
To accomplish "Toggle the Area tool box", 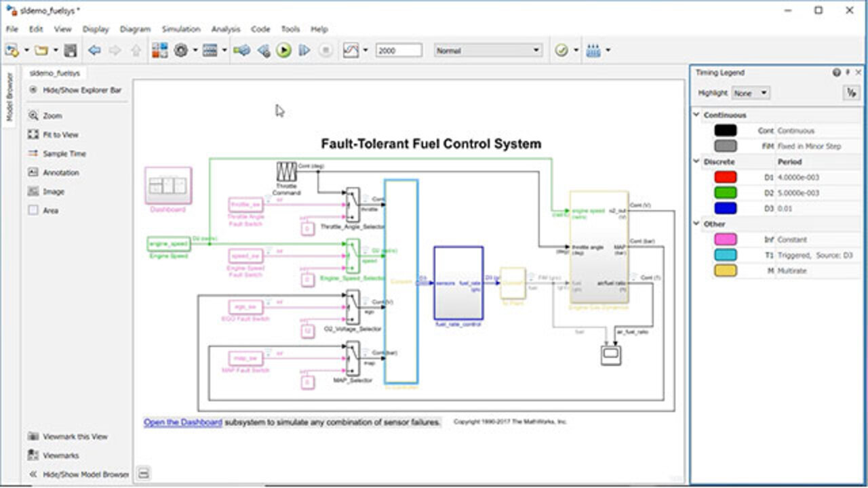I will [x=33, y=211].
